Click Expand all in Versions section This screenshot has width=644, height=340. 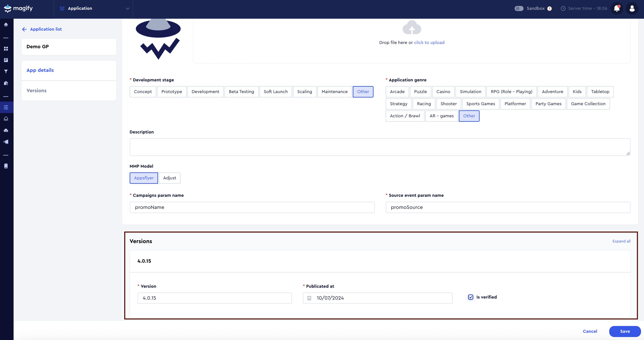[622, 241]
